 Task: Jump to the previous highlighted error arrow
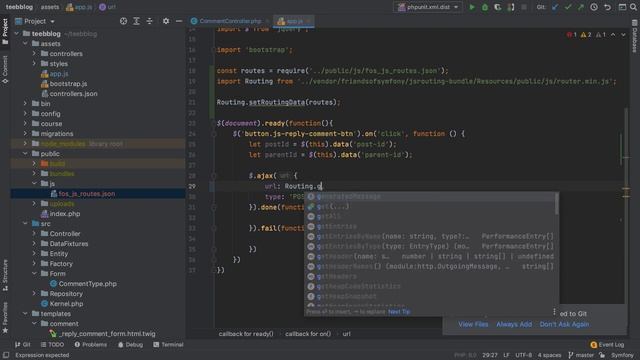coord(613,35)
